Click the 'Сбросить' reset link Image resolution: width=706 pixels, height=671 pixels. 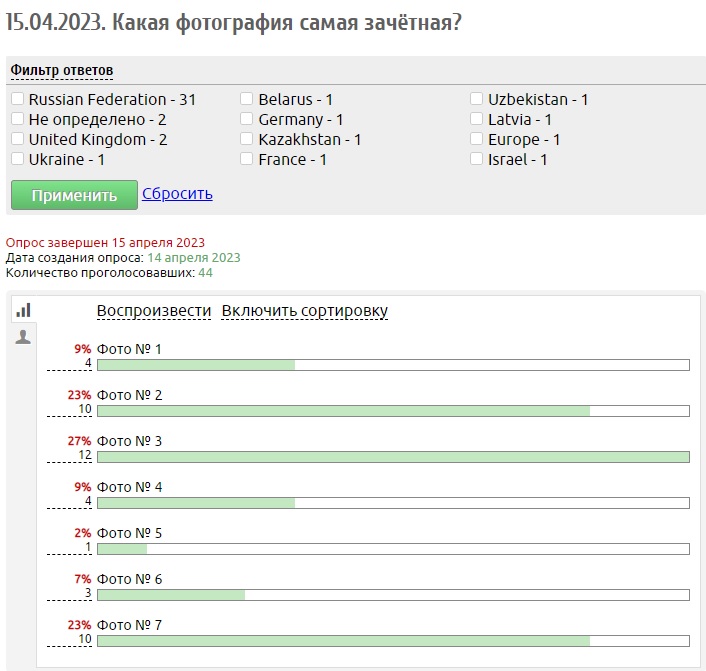coord(177,194)
